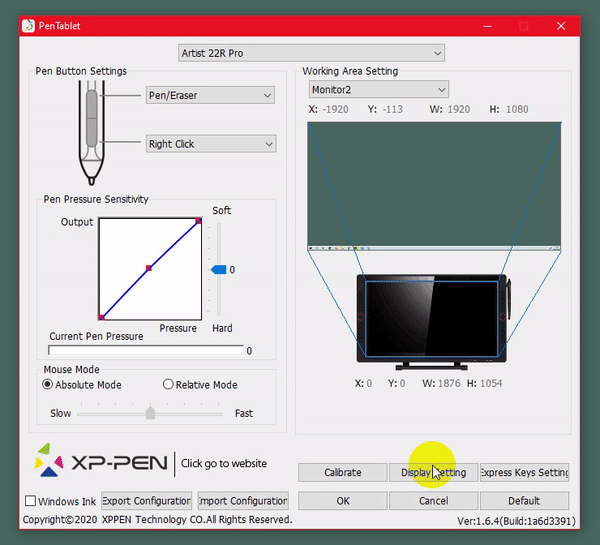The image size is (600, 545).
Task: Open Express Keys Setting
Action: click(x=524, y=472)
